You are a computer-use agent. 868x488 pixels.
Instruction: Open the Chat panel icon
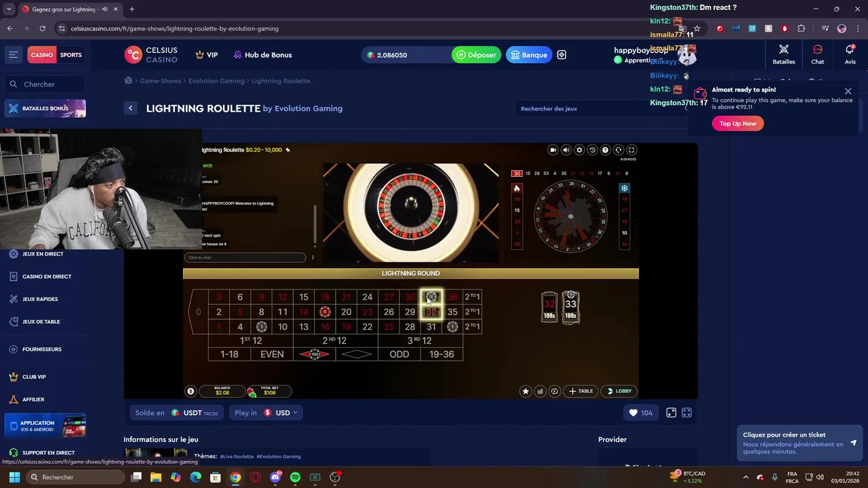click(817, 54)
